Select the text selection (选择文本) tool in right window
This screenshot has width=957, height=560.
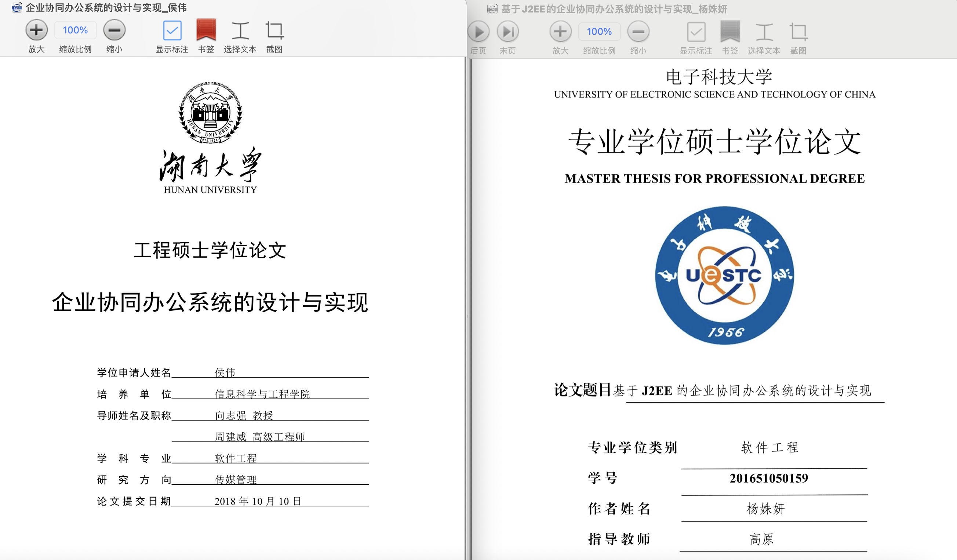click(x=764, y=32)
